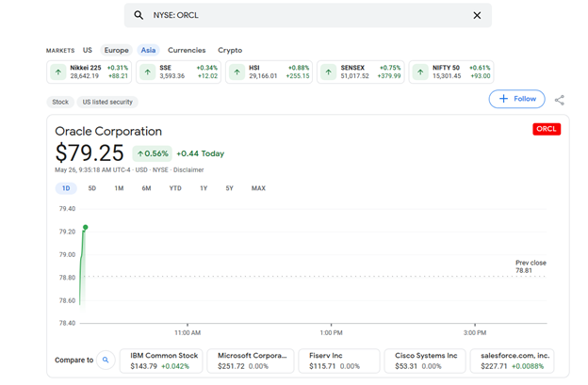Image resolution: width=588 pixels, height=385 pixels.
Task: Click the $79.25 price text
Action: point(90,153)
